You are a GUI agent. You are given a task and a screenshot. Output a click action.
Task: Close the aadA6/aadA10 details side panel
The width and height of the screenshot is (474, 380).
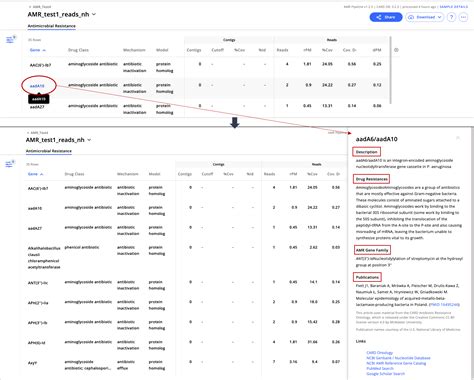coord(458,138)
